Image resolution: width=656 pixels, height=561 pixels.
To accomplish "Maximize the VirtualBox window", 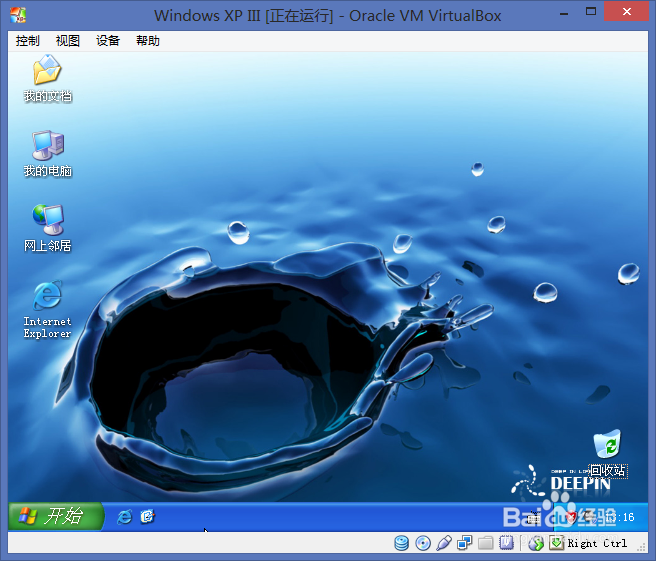I will pos(591,12).
